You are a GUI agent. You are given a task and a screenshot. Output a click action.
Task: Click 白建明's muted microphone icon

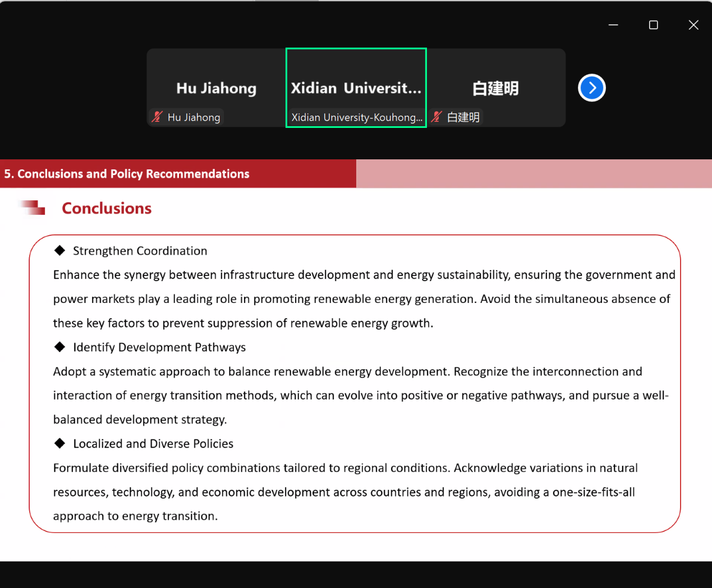tap(437, 117)
